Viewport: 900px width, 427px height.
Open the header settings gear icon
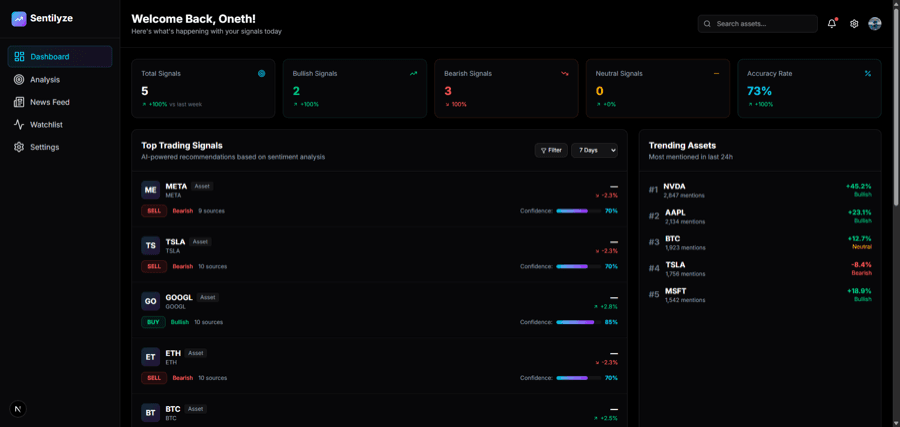854,24
